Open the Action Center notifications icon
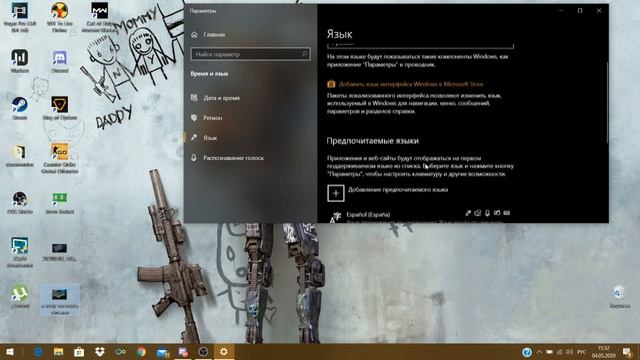Viewport: 640px width, 360px height. click(627, 352)
